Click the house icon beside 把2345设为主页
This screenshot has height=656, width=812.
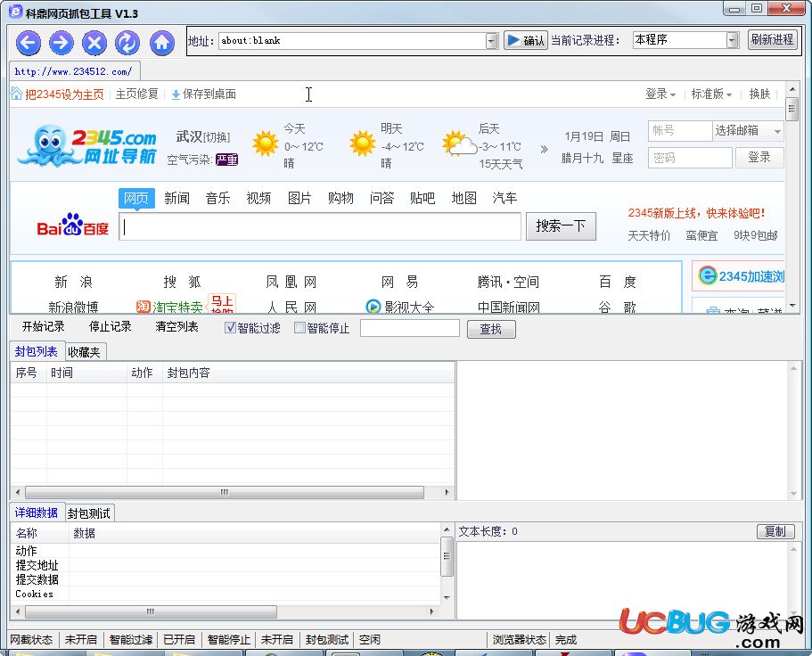click(x=17, y=94)
